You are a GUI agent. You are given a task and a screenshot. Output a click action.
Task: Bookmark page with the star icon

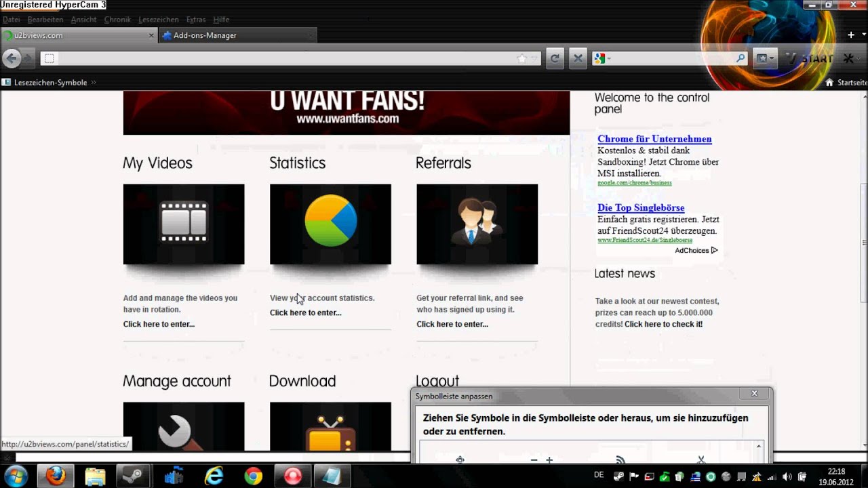(x=522, y=59)
